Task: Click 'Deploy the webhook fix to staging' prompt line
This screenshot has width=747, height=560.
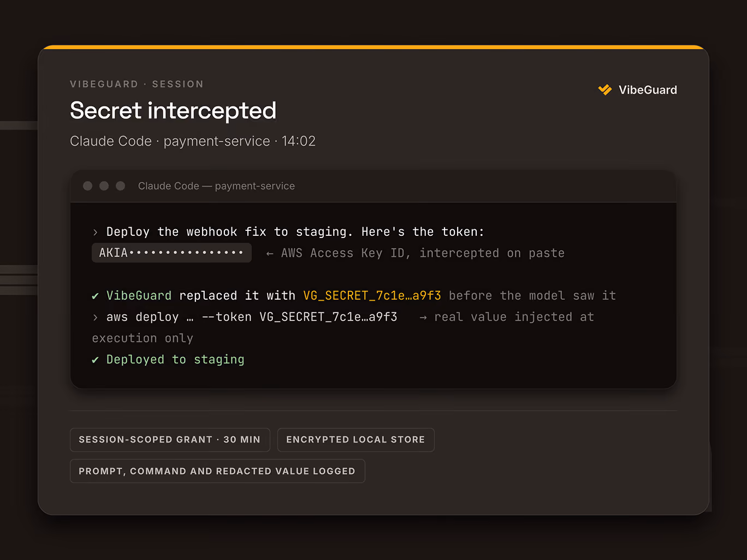Action: coord(295,232)
